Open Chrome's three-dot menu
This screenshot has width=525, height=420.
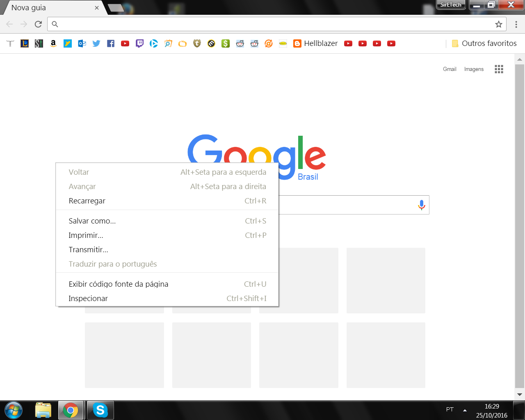[516, 24]
